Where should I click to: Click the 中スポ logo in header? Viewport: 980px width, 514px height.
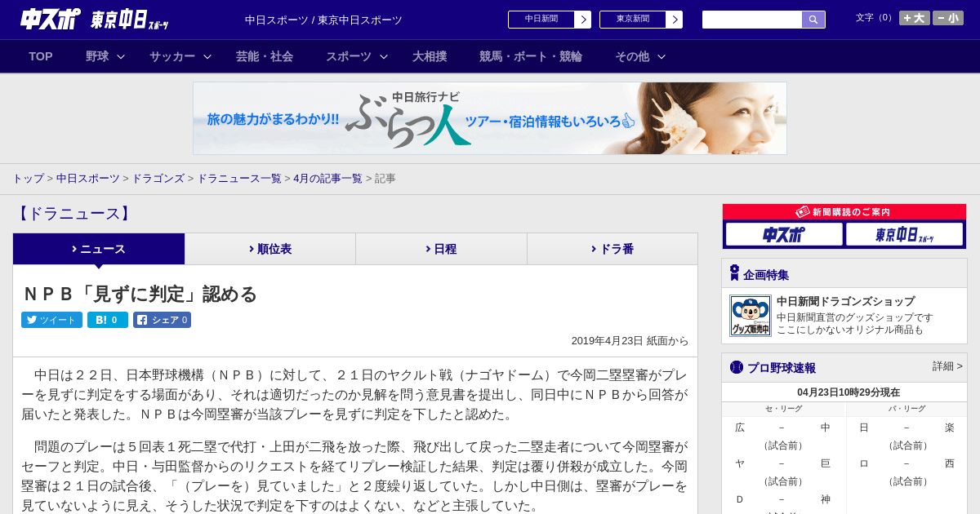pyautogui.click(x=51, y=19)
